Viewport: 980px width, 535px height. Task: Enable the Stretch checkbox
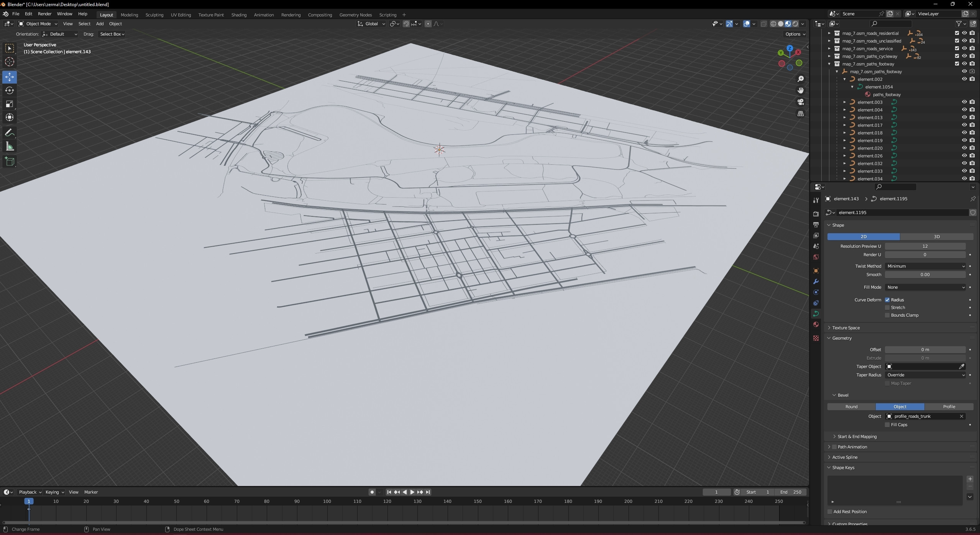point(887,308)
